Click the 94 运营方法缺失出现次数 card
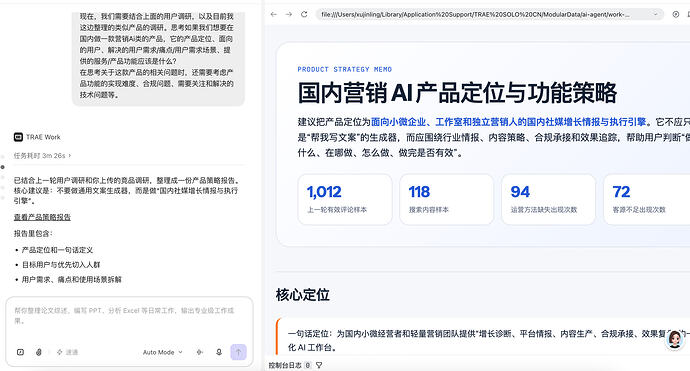 (x=548, y=199)
